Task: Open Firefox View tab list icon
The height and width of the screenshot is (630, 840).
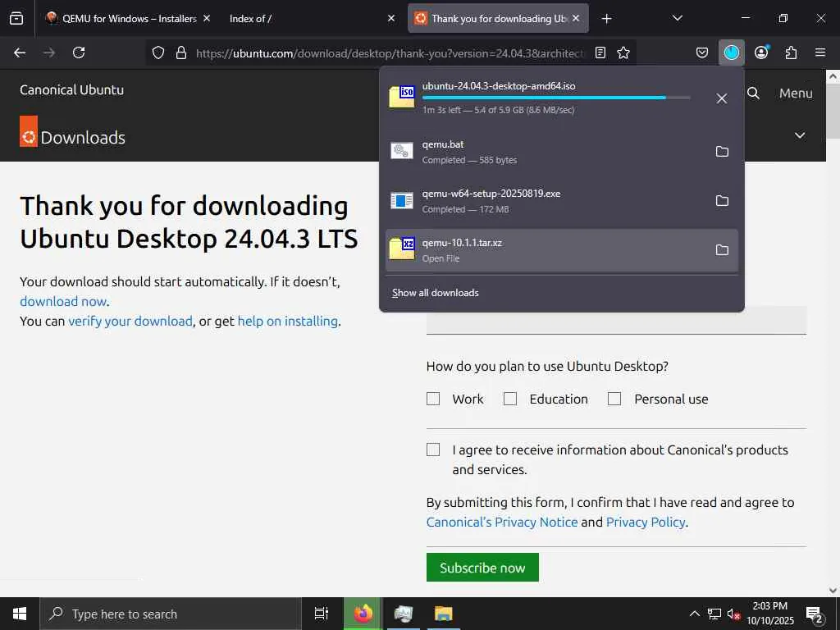Action: click(x=16, y=18)
